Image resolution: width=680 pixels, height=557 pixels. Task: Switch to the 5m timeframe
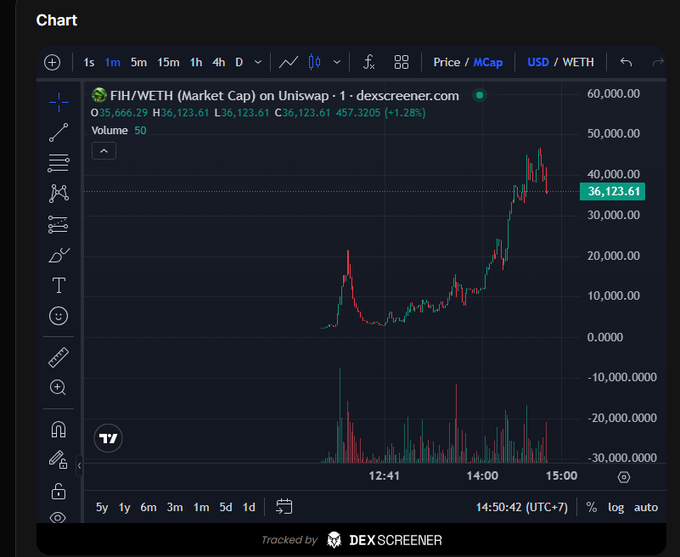pyautogui.click(x=139, y=62)
